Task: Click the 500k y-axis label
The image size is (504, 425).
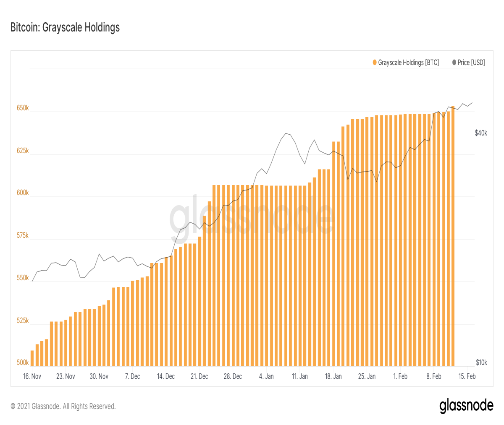Action: tap(23, 362)
